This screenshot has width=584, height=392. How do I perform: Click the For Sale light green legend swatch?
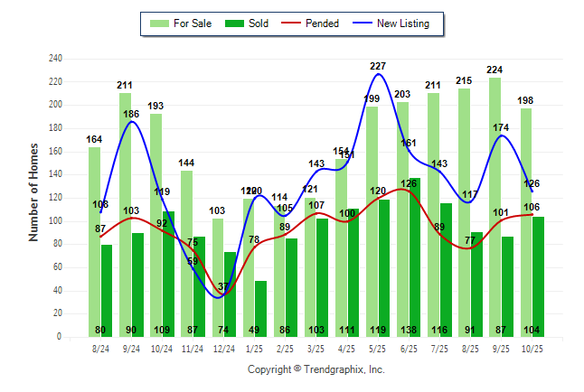coord(161,23)
